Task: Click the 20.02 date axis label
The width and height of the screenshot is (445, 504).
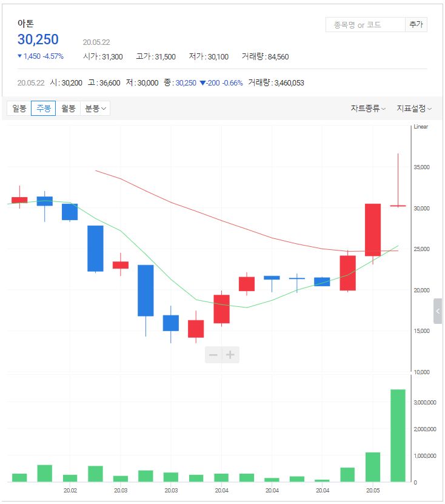Action: pos(70,490)
